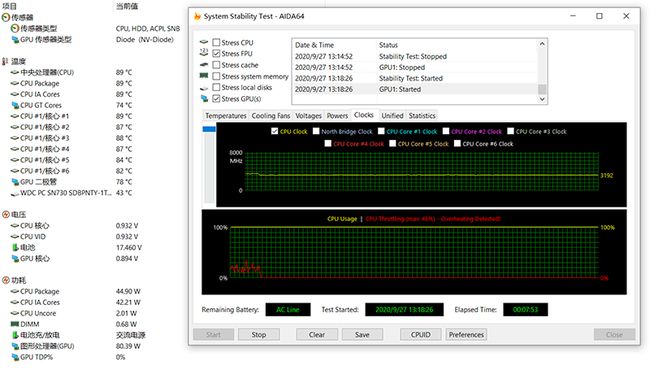Viewport: 650px width, 370px height.
Task: Open the Statistics tab
Action: [422, 116]
